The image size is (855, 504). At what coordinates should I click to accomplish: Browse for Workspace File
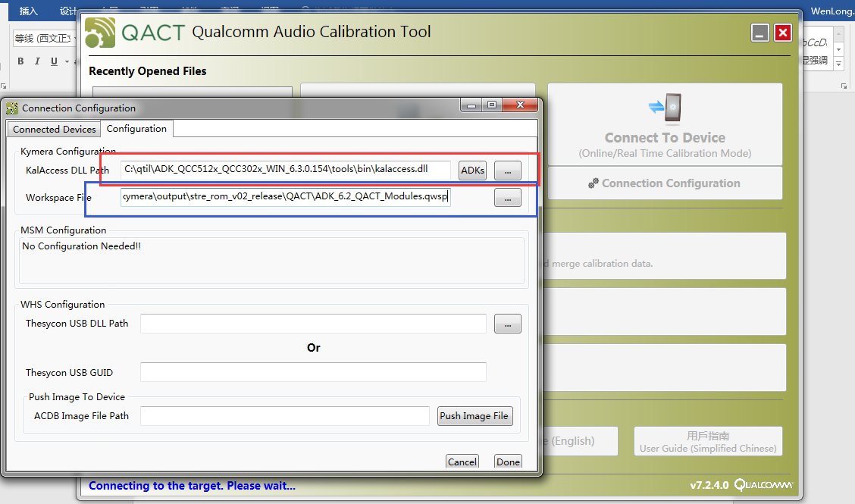pyautogui.click(x=508, y=198)
